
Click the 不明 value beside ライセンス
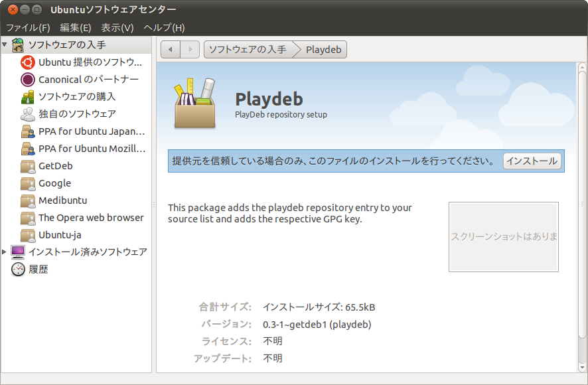click(273, 341)
